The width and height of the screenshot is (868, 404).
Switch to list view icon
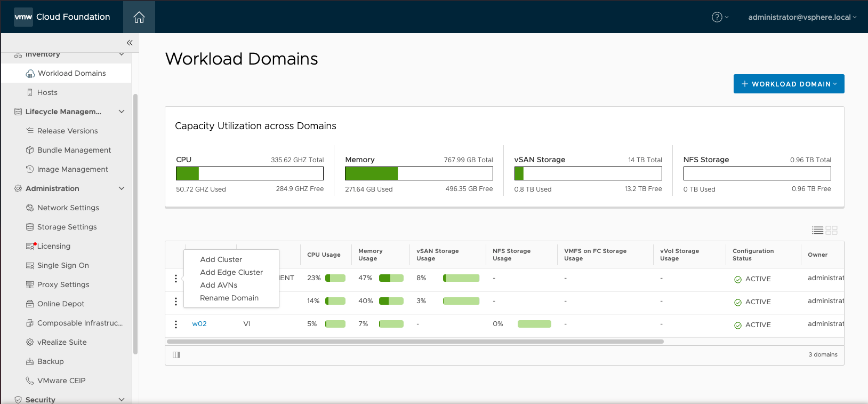click(817, 231)
